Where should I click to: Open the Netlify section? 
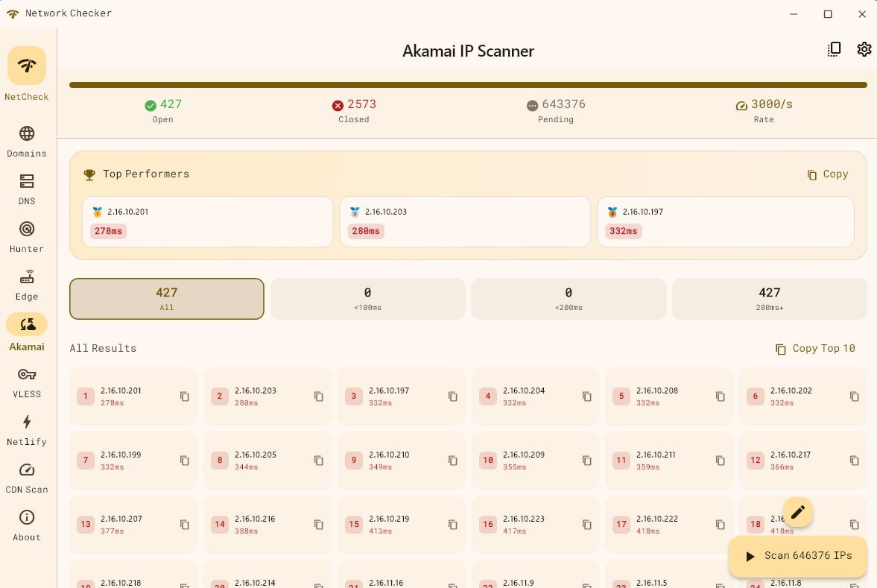[27, 430]
